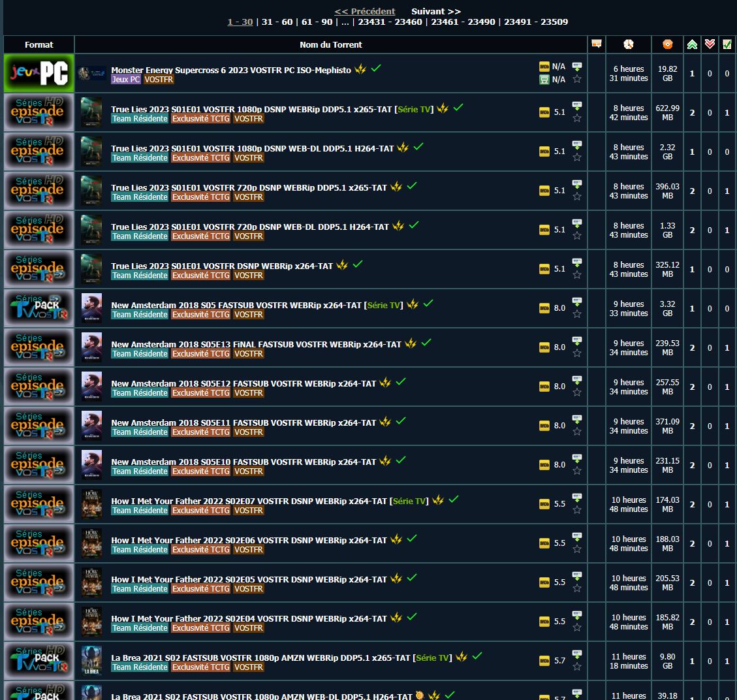Toggle the star on How I Met Your Father S02E07 row
This screenshot has width=737, height=700.
click(x=576, y=510)
